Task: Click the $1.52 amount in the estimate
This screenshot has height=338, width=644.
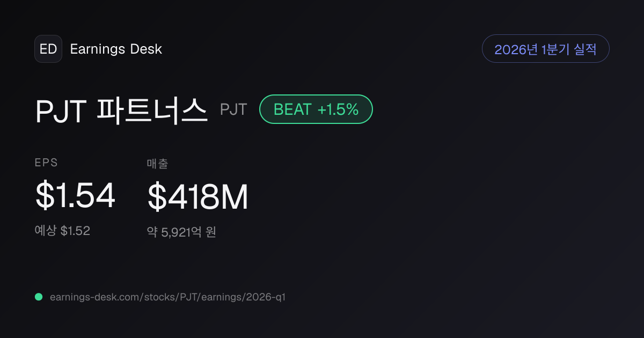Action: click(75, 231)
